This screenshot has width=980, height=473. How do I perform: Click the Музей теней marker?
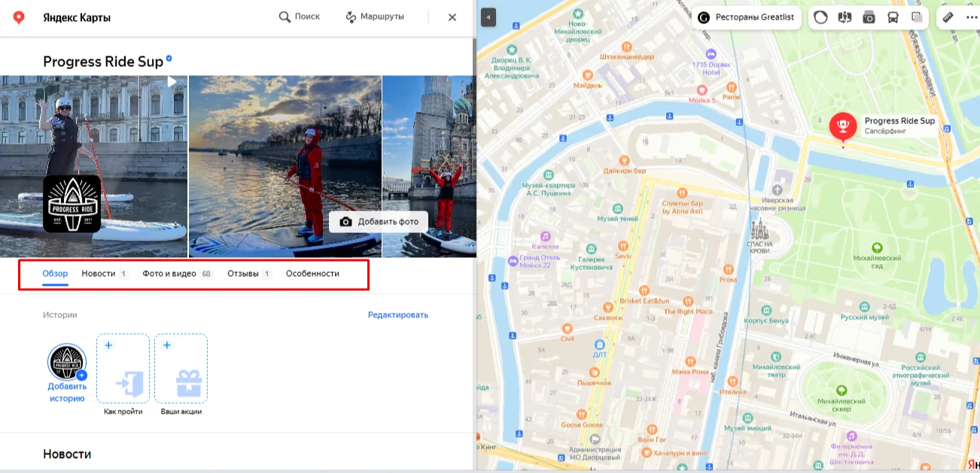[x=617, y=208]
